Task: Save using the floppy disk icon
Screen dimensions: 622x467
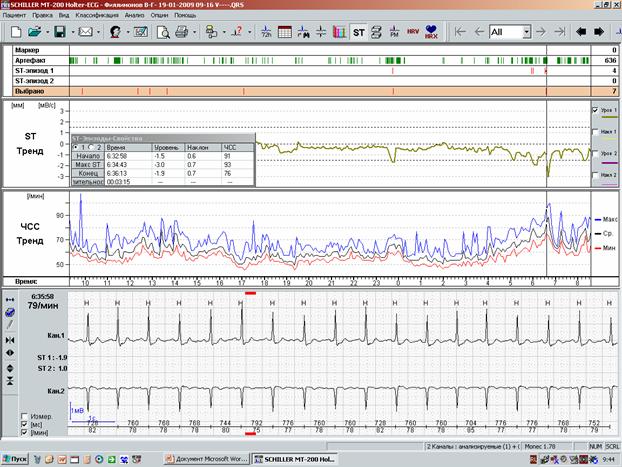Action: 60,32
